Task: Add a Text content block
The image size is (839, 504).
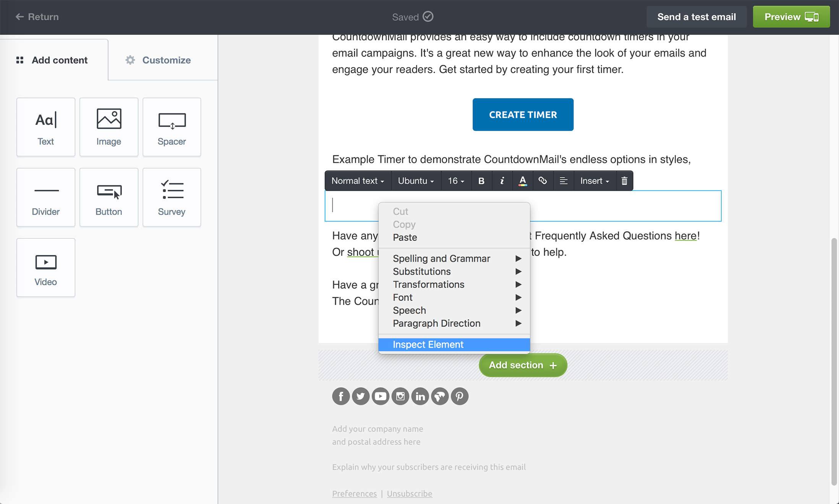Action: pyautogui.click(x=45, y=127)
